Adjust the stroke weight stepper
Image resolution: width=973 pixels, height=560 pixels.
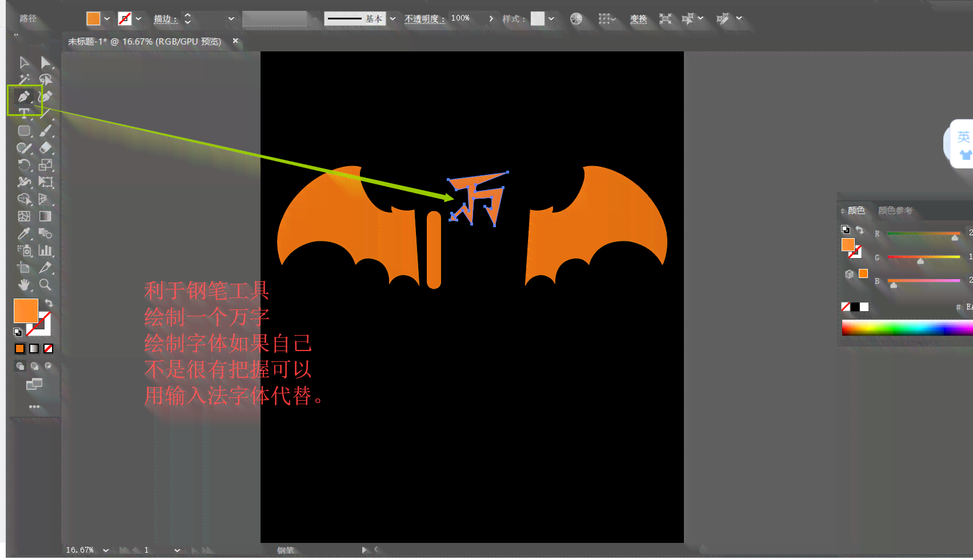tap(187, 19)
